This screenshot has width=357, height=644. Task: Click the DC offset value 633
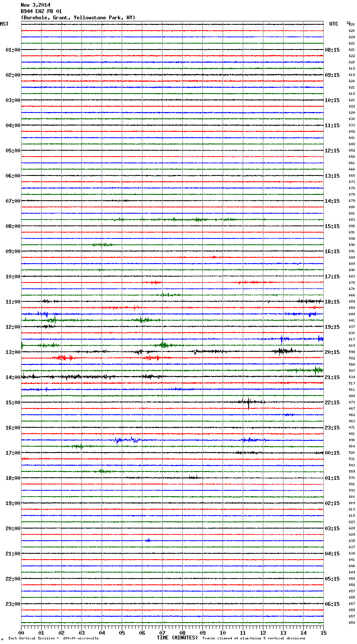352,126
